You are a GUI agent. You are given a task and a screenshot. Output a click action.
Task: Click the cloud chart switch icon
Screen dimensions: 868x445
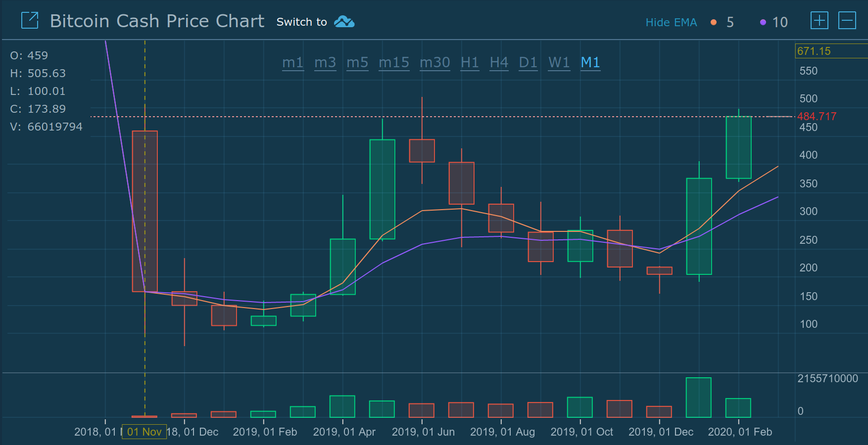coord(344,22)
